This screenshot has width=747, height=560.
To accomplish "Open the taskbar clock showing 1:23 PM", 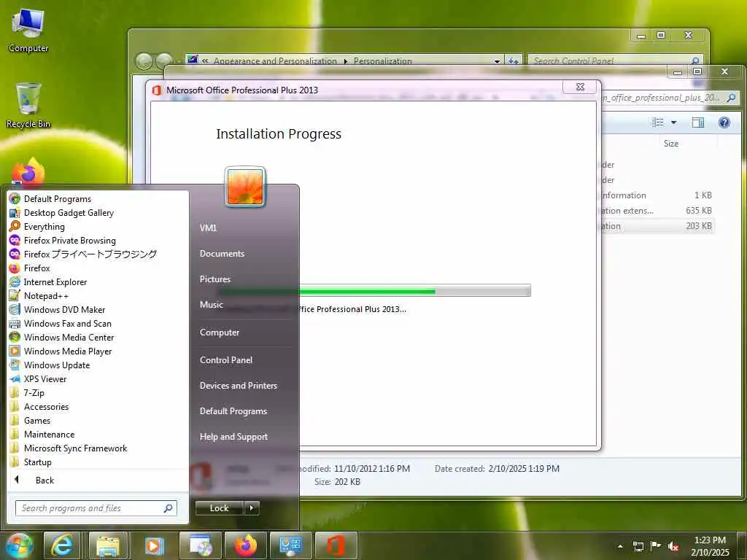I will 710,546.
